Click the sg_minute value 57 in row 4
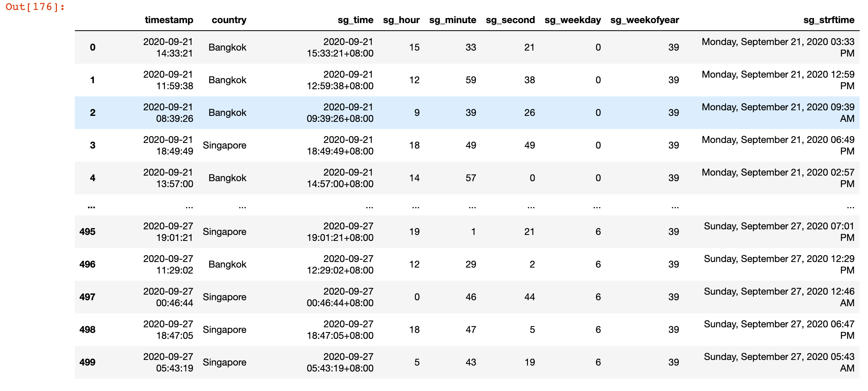This screenshot has width=868, height=391. click(471, 178)
